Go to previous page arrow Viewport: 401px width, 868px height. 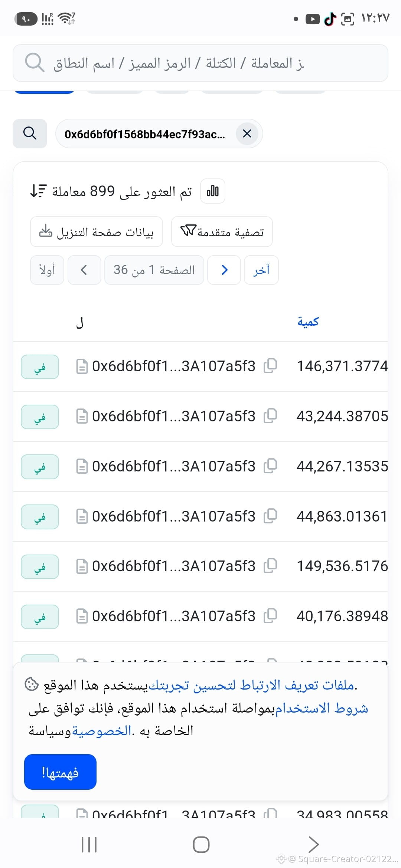pos(84,270)
